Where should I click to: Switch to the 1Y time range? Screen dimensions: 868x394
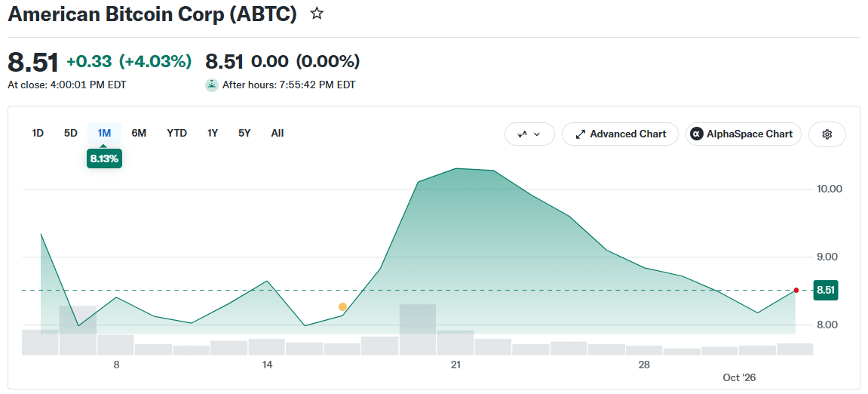[x=213, y=133]
